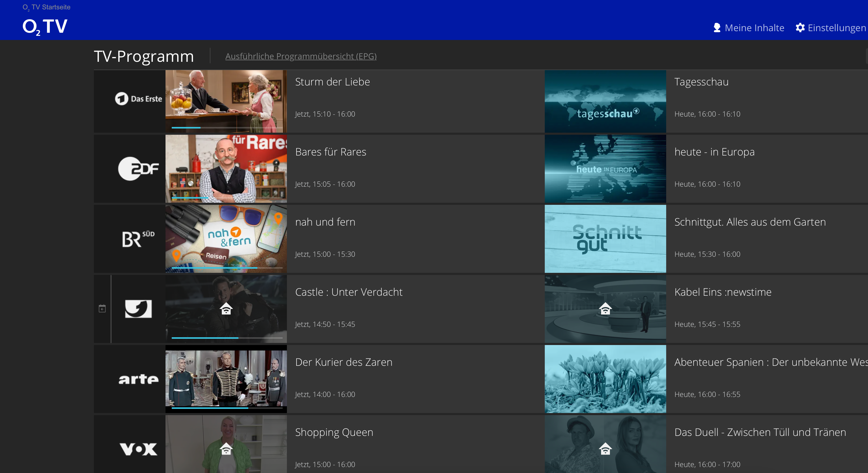
Task: Open the Sturm der Liebe thumbnail
Action: (x=226, y=101)
